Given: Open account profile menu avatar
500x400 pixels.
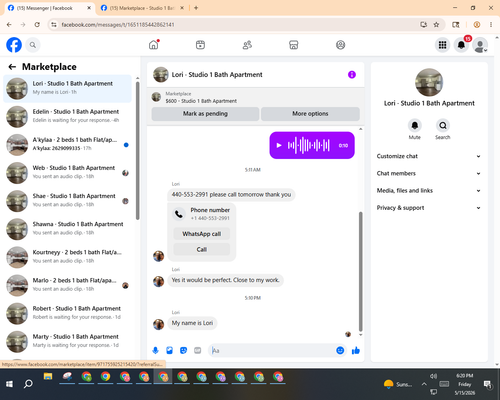Looking at the screenshot, I should coord(480,45).
